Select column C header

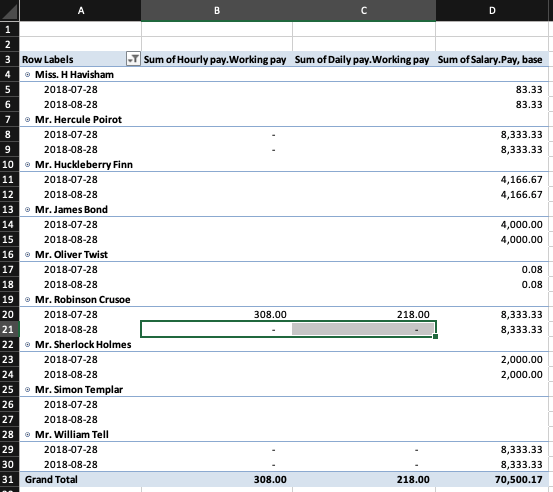coord(364,11)
